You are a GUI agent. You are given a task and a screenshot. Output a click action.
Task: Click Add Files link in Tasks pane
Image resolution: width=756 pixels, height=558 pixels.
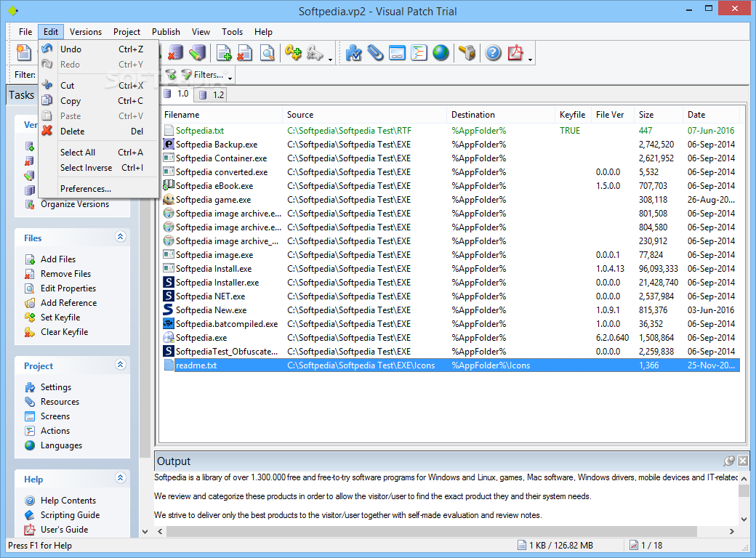point(58,259)
